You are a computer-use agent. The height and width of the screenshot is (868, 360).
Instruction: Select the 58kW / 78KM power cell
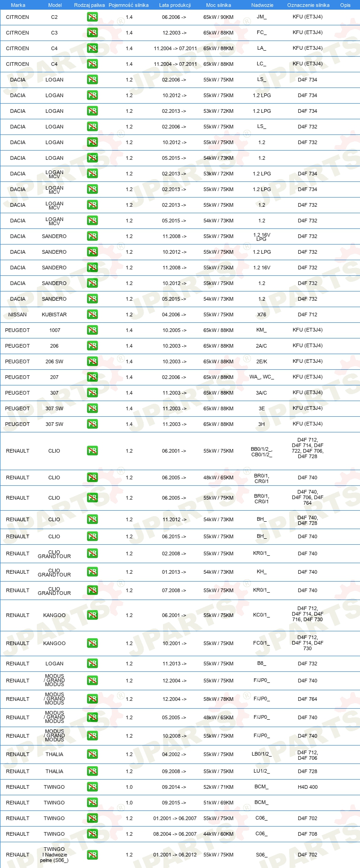tap(219, 699)
